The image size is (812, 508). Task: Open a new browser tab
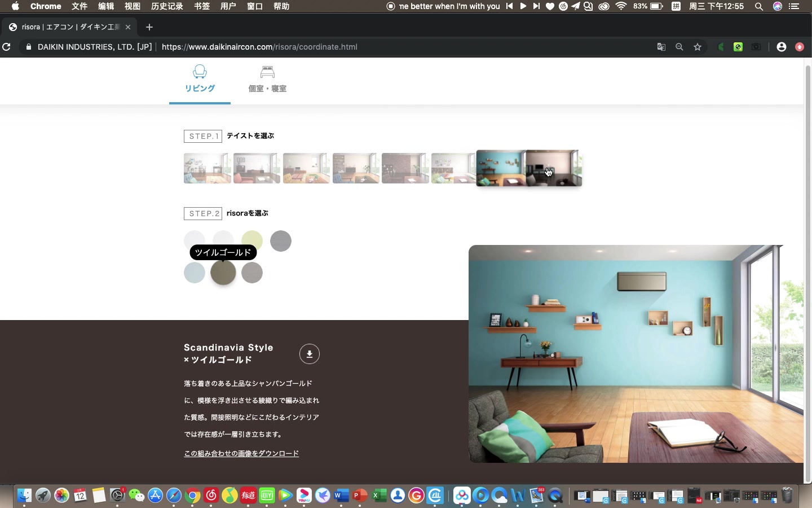[149, 27]
